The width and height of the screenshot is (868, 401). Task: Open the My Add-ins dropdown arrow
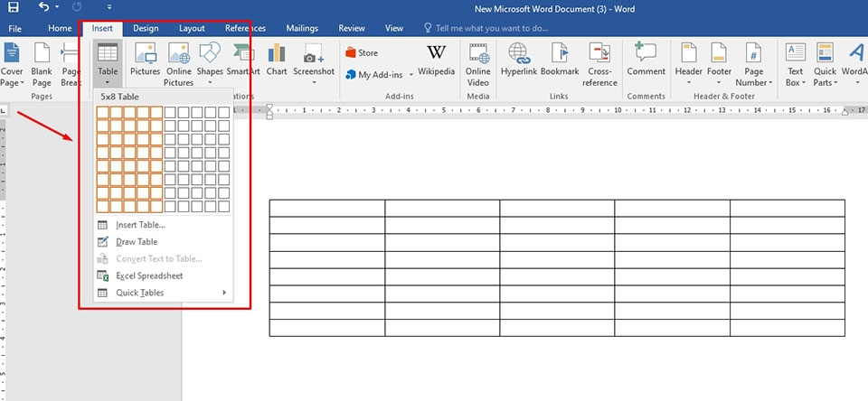[x=411, y=75]
